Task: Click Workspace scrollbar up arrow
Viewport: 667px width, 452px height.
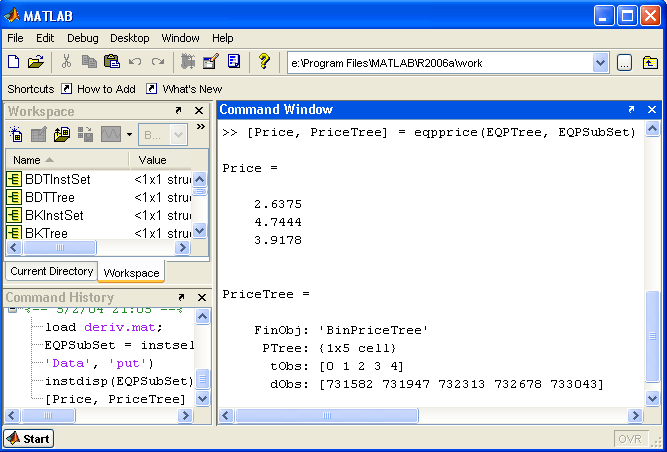Action: (200, 179)
